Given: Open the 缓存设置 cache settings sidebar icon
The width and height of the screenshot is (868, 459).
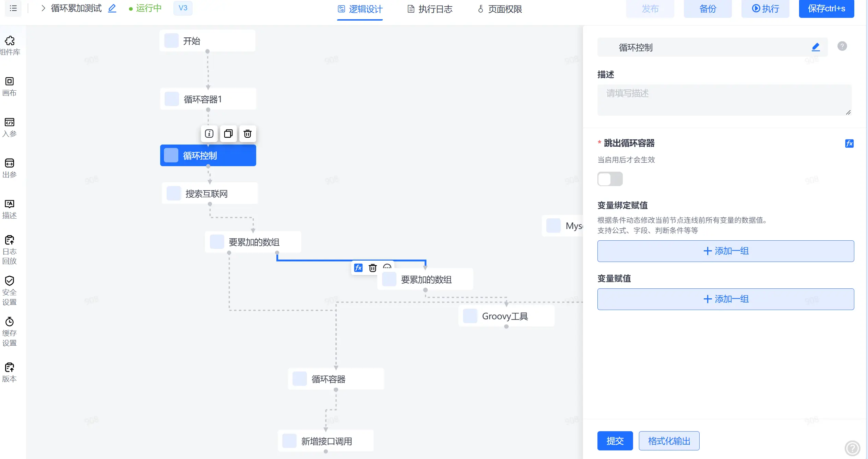Looking at the screenshot, I should coord(10,331).
